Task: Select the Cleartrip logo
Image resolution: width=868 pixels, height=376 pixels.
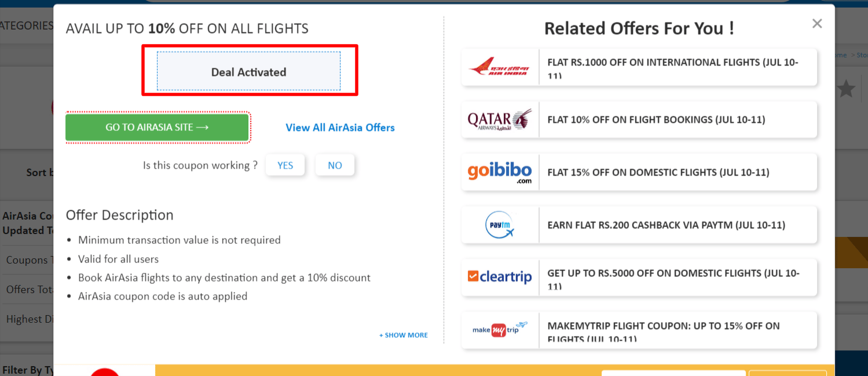Action: tap(499, 277)
